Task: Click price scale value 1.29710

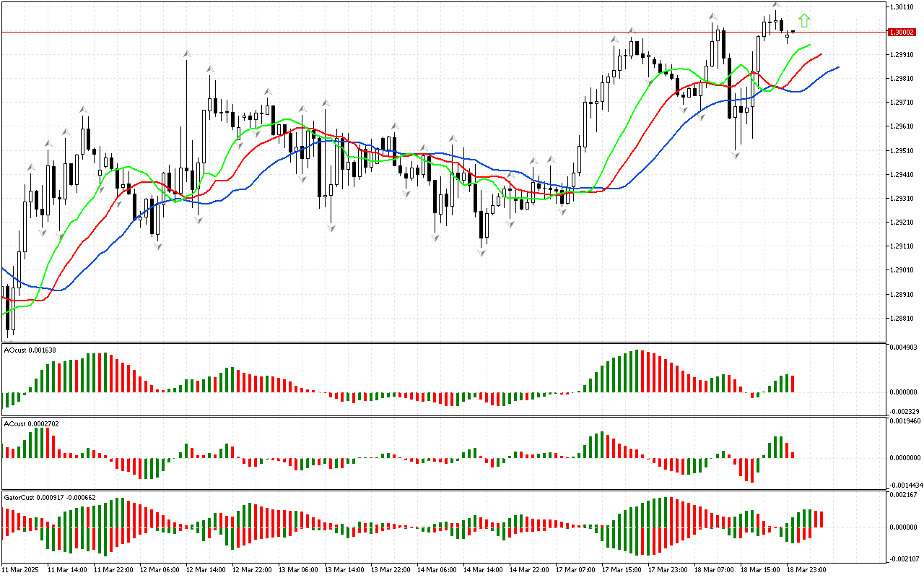Action: click(902, 103)
